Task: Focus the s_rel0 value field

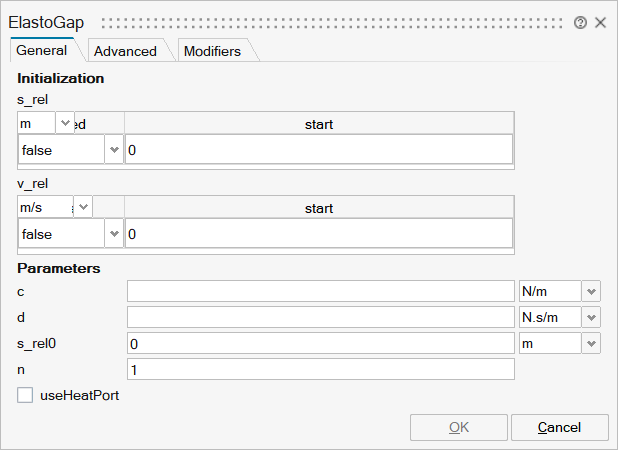Action: 320,343
